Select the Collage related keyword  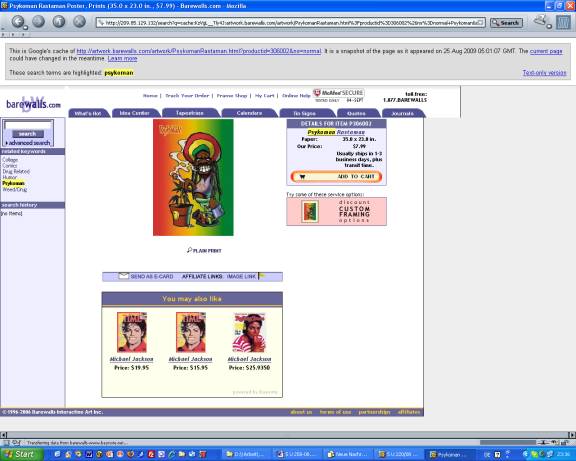[10, 160]
